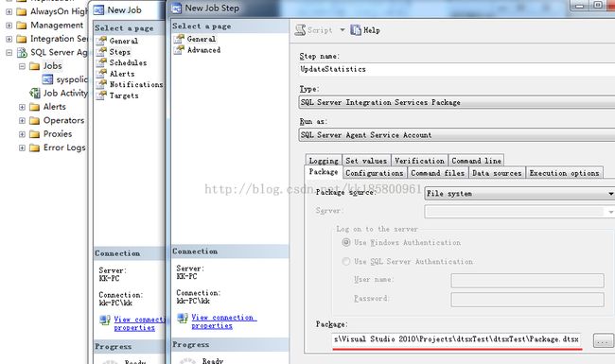This screenshot has height=364, width=615.
Task: Click the Jobs folder icon in the tree
Action: (35, 66)
